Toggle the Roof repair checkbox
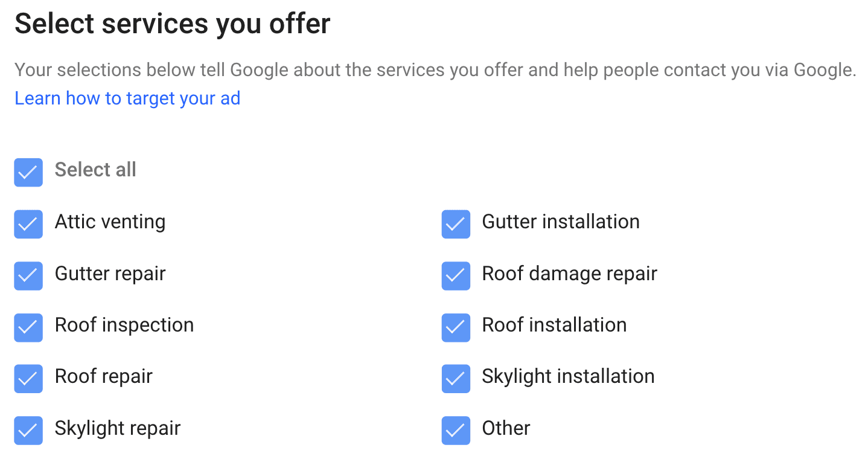 coord(28,379)
